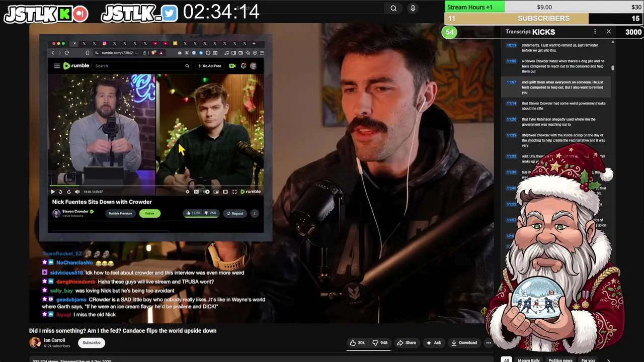Image resolution: width=644 pixels, height=362 pixels.
Task: Click browser back arrow in Rumble window
Action: pyautogui.click(x=52, y=53)
